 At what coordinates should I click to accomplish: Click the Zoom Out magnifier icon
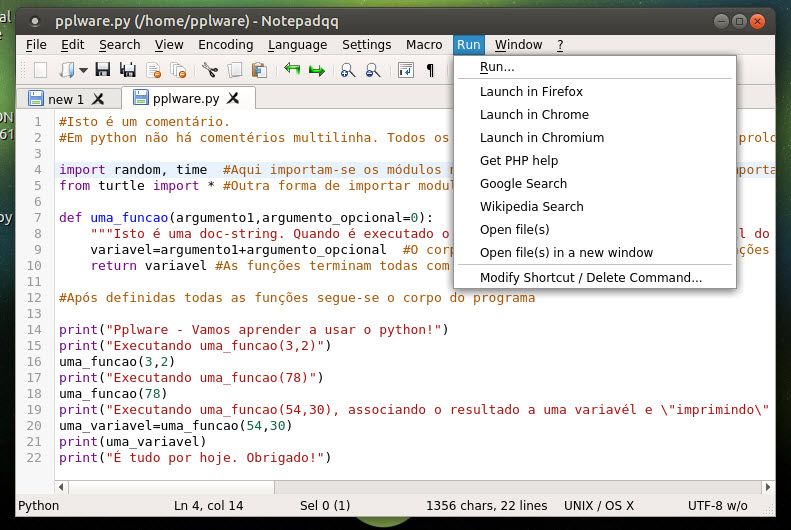pos(373,70)
